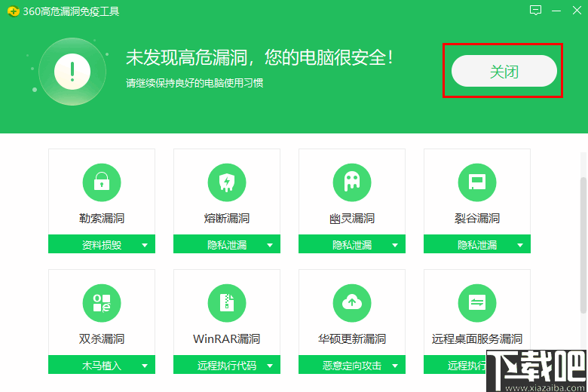The image size is (588, 392).
Task: Click the 熔断漏洞 label text
Action: coord(227,219)
